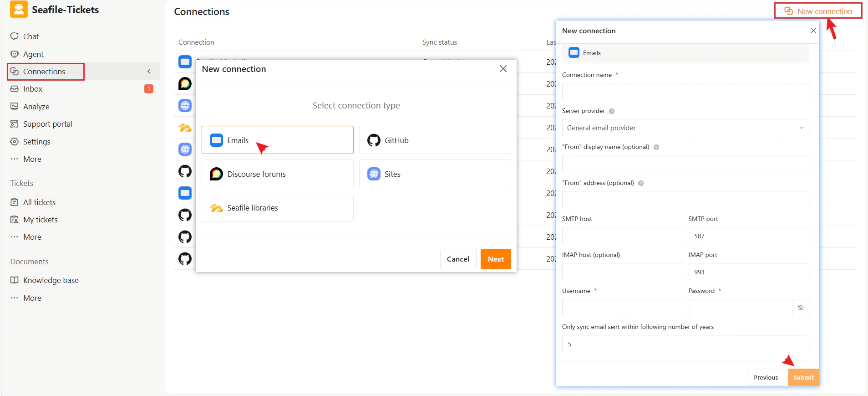
Task: Click the "From" display name help icon
Action: coord(656,147)
